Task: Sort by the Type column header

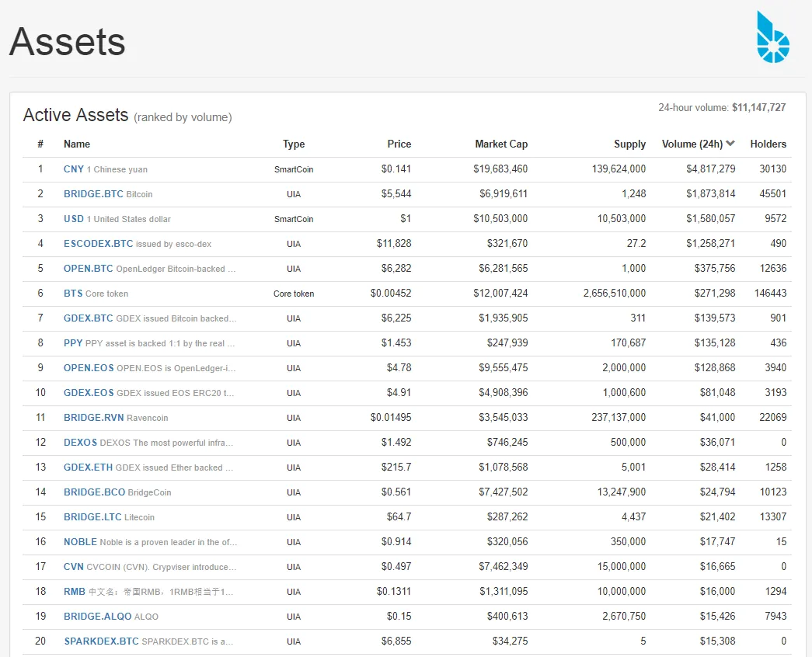Action: pyautogui.click(x=294, y=144)
